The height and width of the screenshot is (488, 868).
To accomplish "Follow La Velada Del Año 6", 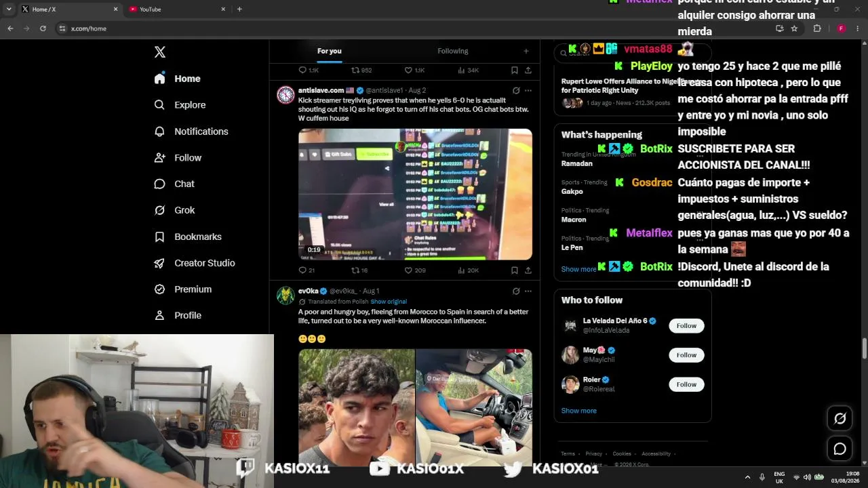I will pos(686,326).
